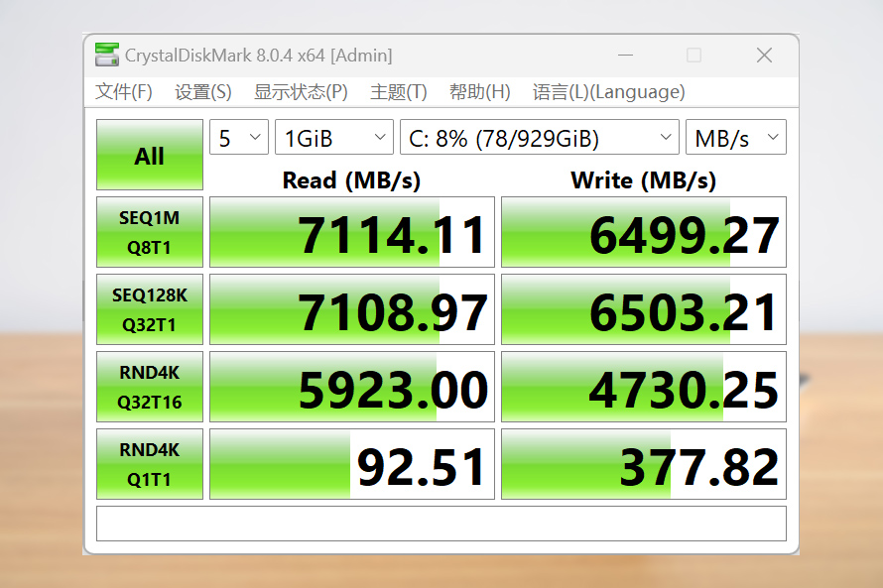Open the 设置(S) menu
Image resolution: width=883 pixels, height=588 pixels.
pyautogui.click(x=203, y=91)
